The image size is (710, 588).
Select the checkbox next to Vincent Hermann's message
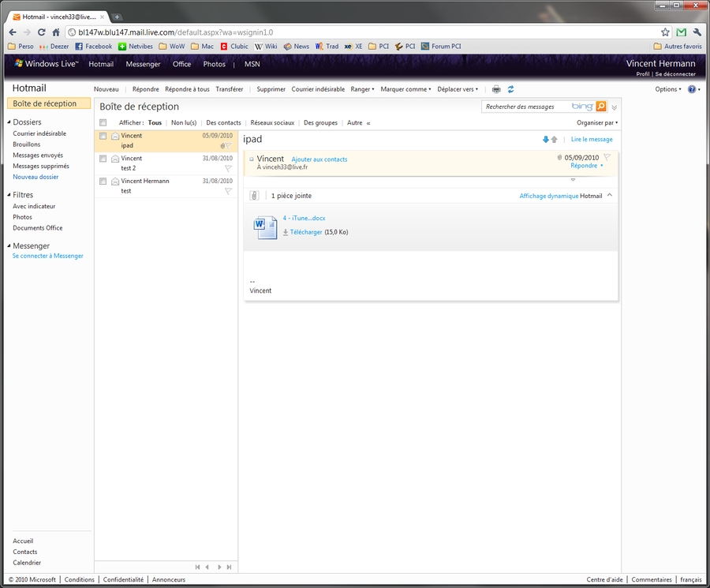click(103, 181)
